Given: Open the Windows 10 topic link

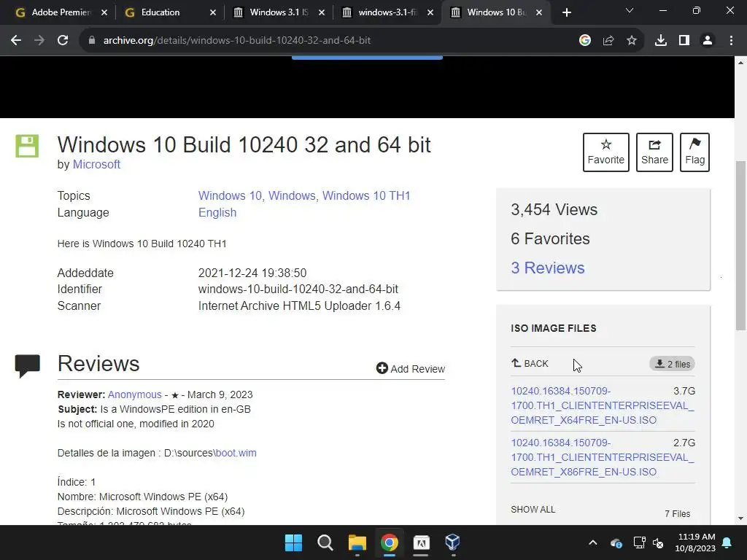Looking at the screenshot, I should [230, 195].
